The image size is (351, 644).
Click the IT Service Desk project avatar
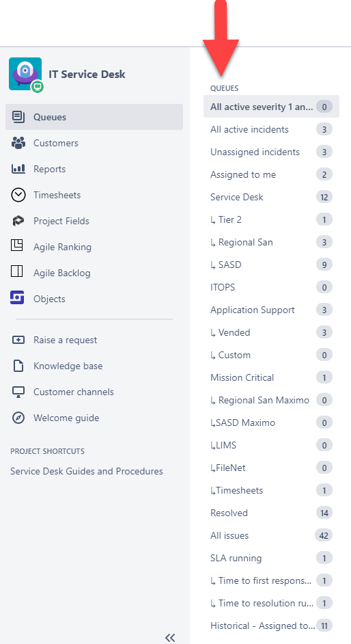point(25,74)
